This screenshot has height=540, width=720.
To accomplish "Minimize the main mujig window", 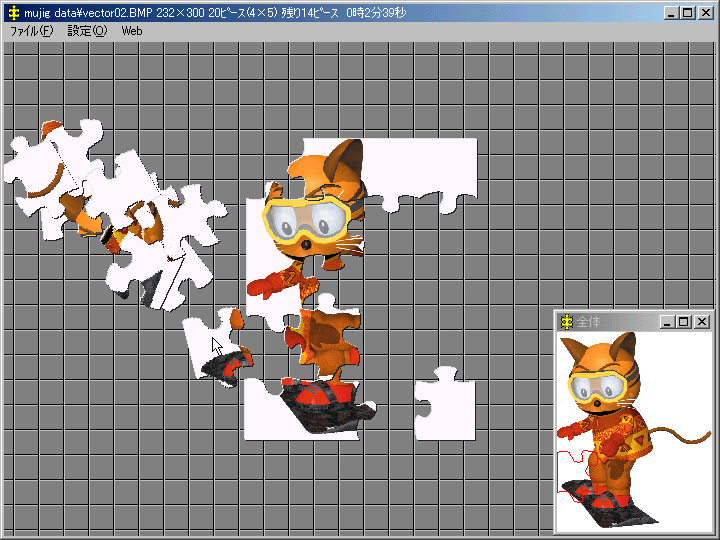I will tap(671, 13).
